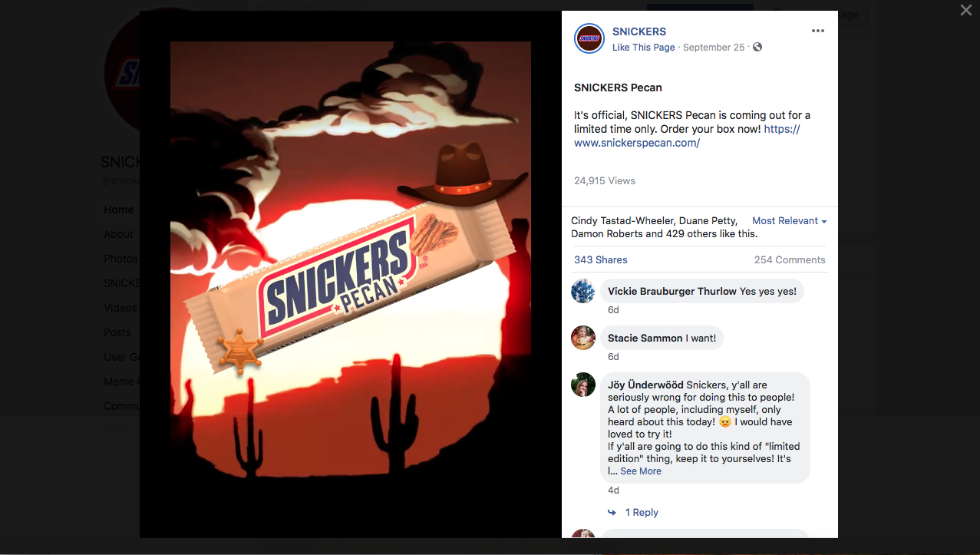View the 343 Shares list
980x555 pixels.
pos(600,259)
